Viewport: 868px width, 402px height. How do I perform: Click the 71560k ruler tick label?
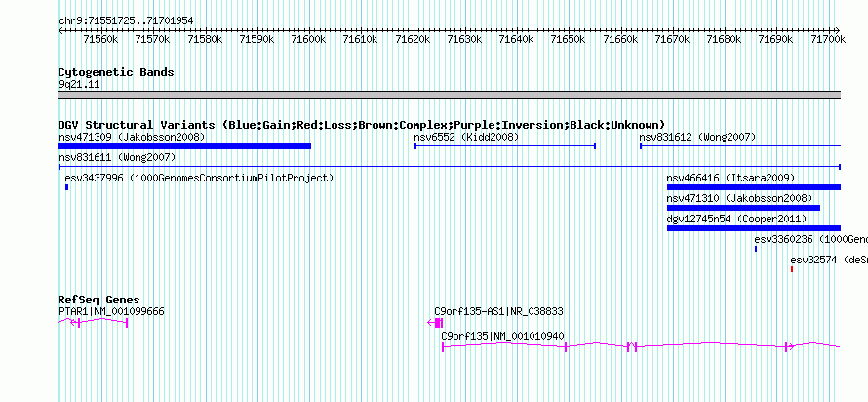point(100,39)
